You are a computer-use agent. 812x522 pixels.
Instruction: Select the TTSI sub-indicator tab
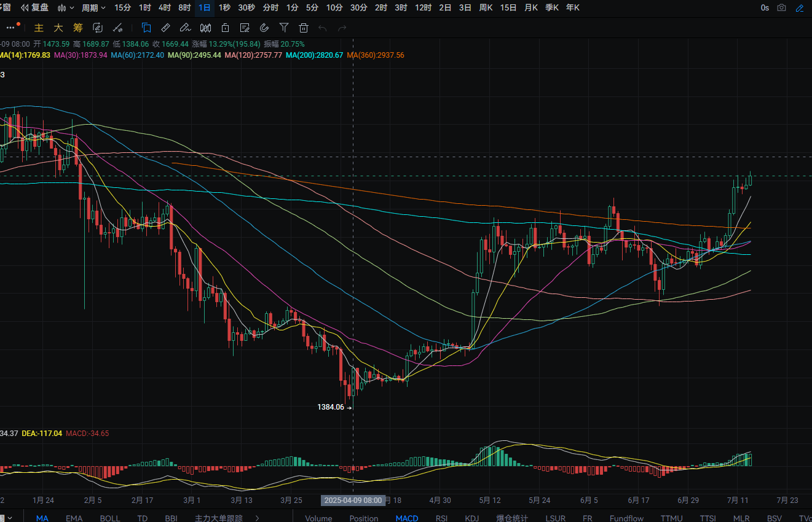(x=708, y=518)
